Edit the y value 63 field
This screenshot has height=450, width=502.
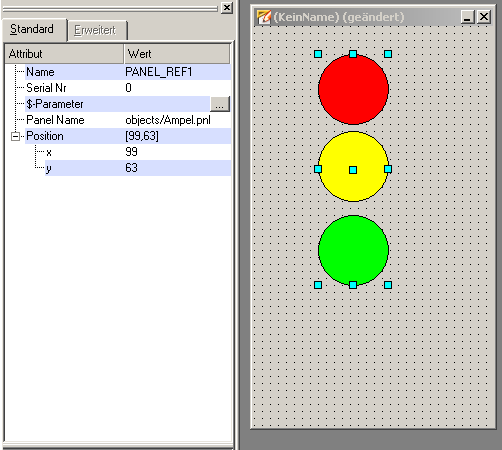coord(177,168)
